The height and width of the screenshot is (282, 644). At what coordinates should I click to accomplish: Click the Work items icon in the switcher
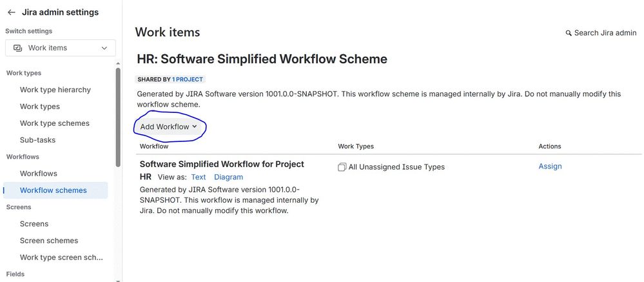(17, 48)
